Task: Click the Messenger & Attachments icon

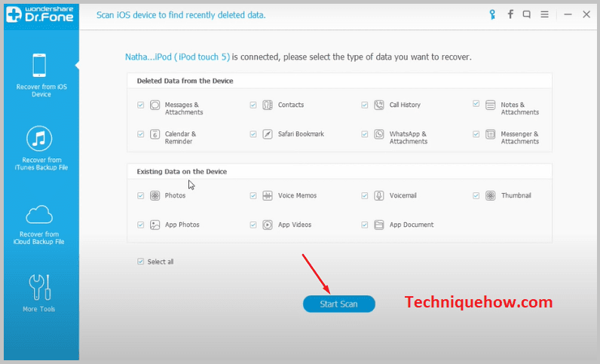Action: (x=490, y=134)
